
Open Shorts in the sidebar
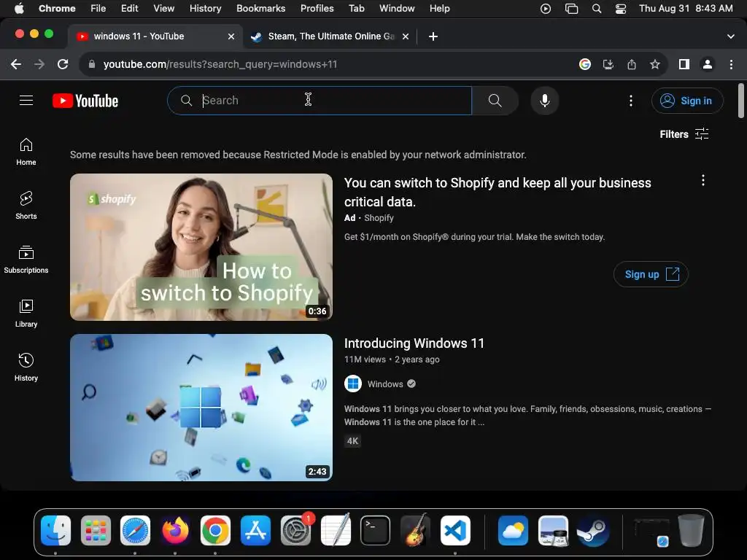tap(26, 206)
